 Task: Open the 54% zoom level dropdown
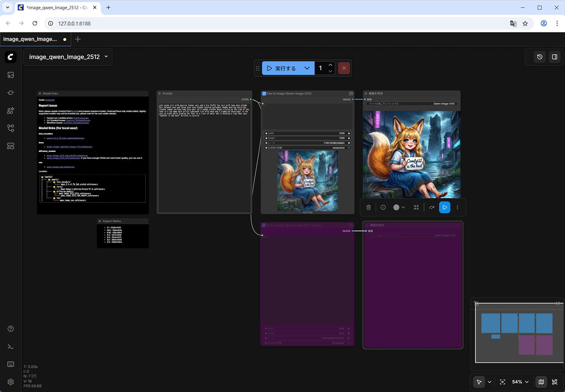pos(520,382)
